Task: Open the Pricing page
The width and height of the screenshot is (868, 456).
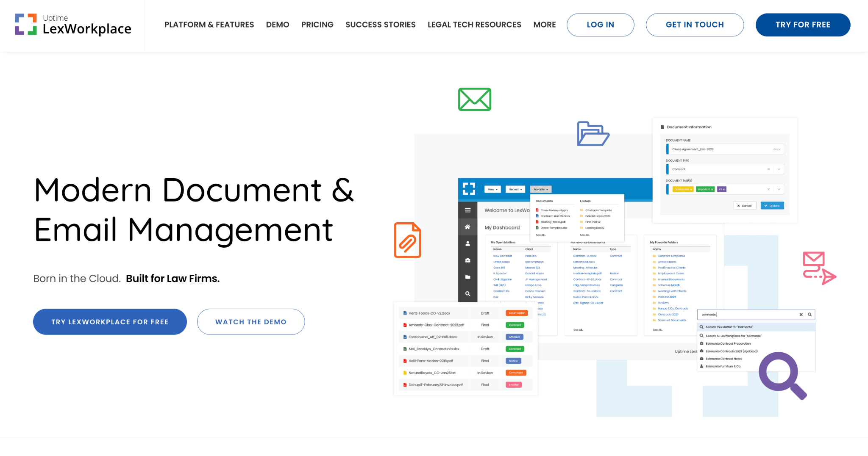Action: point(317,25)
